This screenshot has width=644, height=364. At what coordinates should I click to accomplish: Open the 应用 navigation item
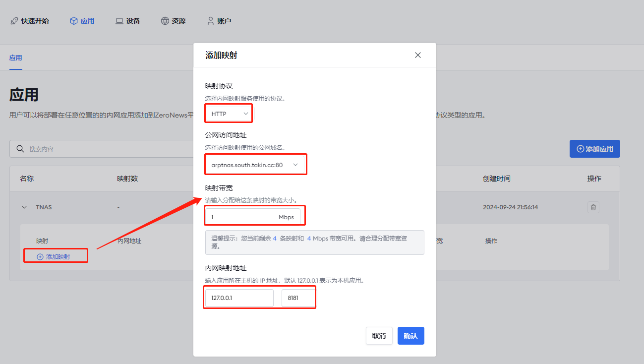coord(82,21)
